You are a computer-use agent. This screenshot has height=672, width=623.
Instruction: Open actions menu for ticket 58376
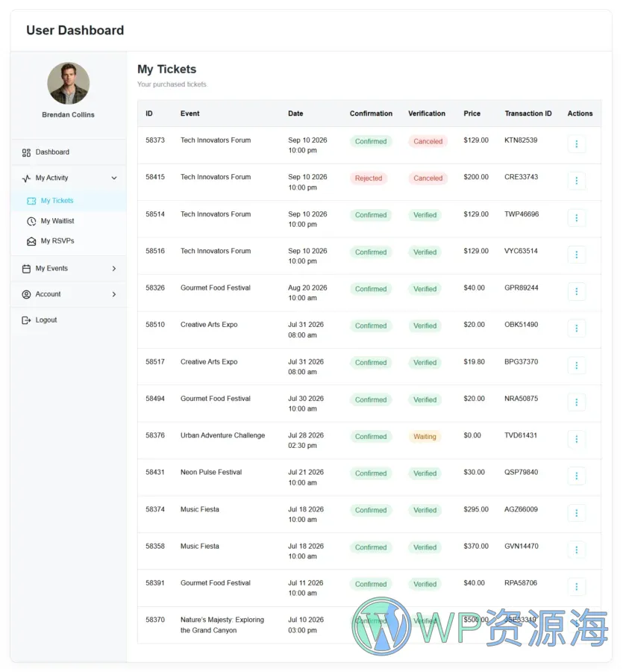[x=576, y=439]
